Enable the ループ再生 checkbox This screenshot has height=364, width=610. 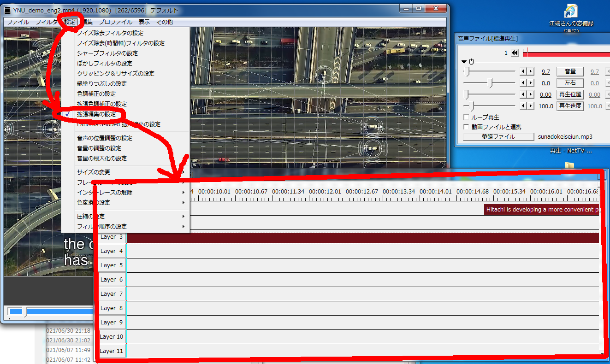pos(466,117)
